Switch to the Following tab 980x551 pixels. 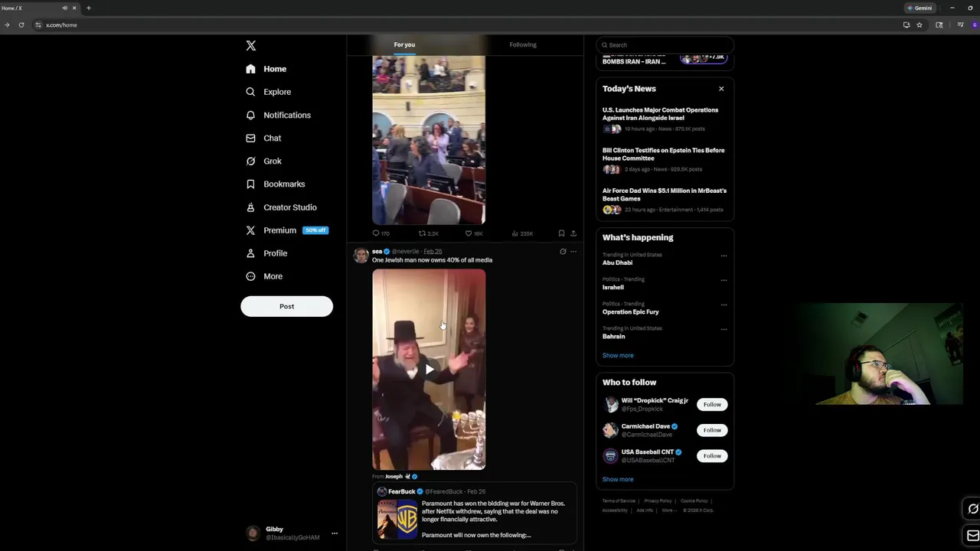click(x=523, y=44)
